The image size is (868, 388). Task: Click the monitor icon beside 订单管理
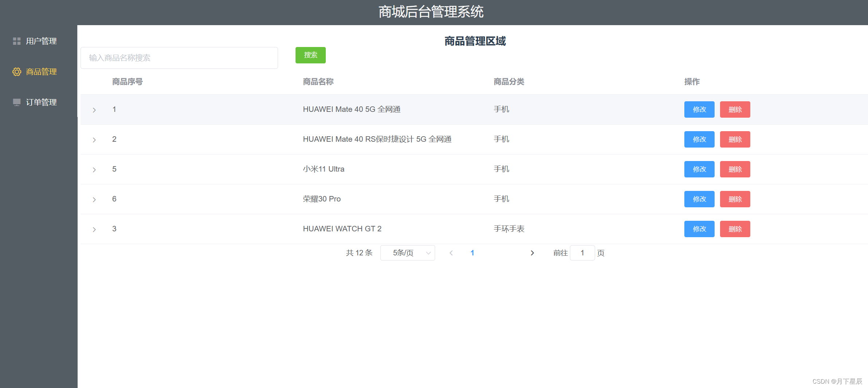click(x=16, y=102)
